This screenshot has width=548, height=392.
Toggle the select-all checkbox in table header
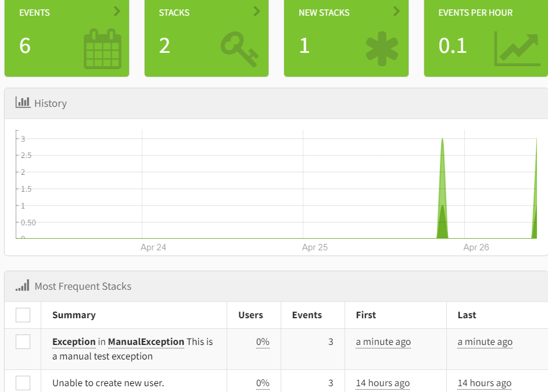23,315
